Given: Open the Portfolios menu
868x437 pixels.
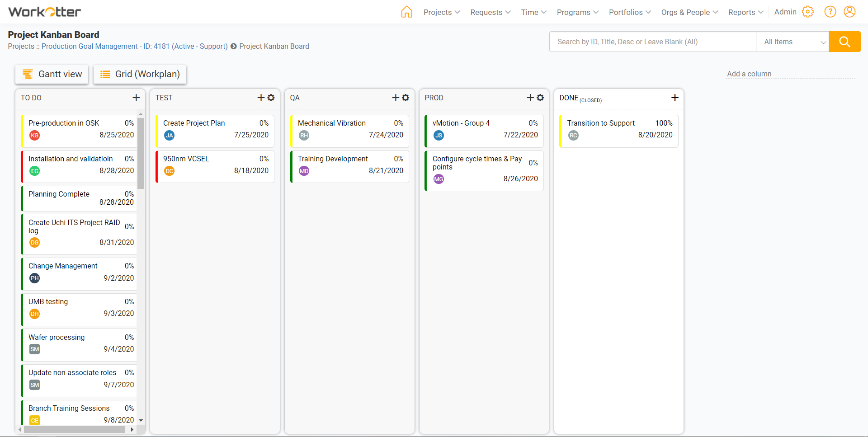Looking at the screenshot, I should tap(629, 12).
